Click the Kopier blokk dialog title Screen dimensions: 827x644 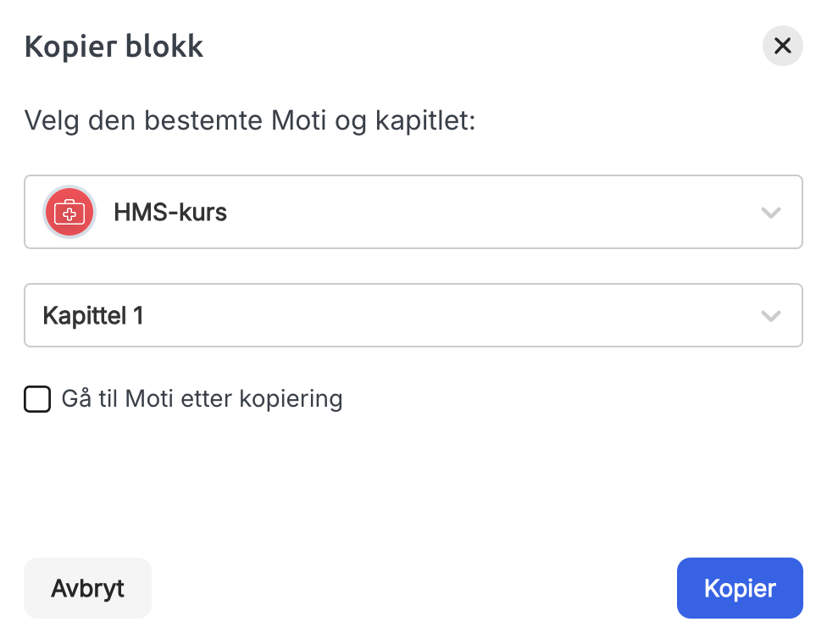114,47
